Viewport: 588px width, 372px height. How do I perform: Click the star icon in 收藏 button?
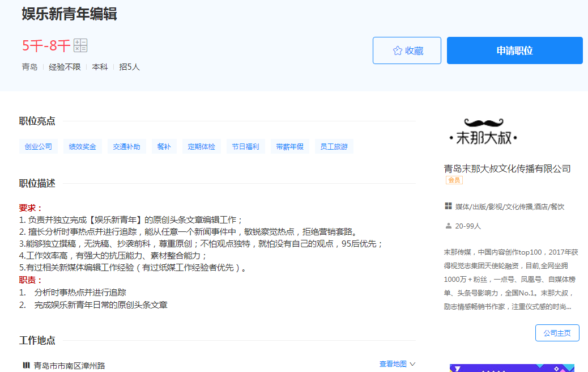(397, 51)
